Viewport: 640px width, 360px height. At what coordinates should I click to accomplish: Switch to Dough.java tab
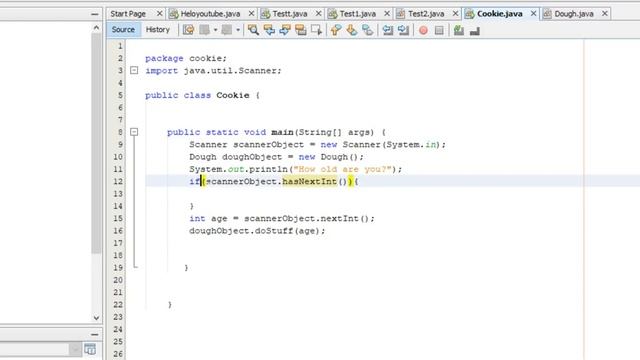(x=573, y=14)
